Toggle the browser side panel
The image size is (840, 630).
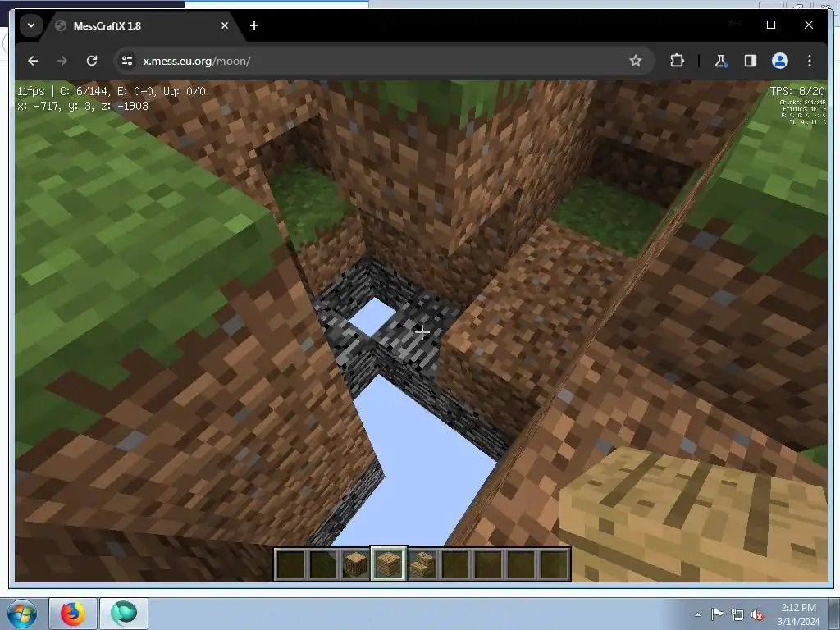coord(751,61)
